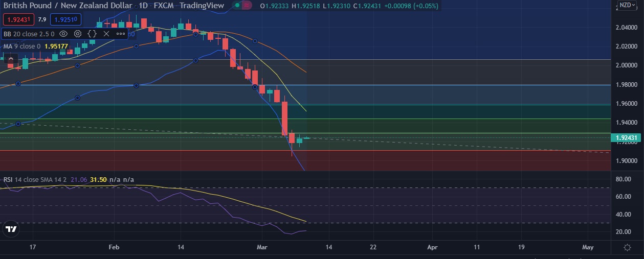Click the blue buy price 1.92510 button
644x259 pixels.
pos(64,19)
